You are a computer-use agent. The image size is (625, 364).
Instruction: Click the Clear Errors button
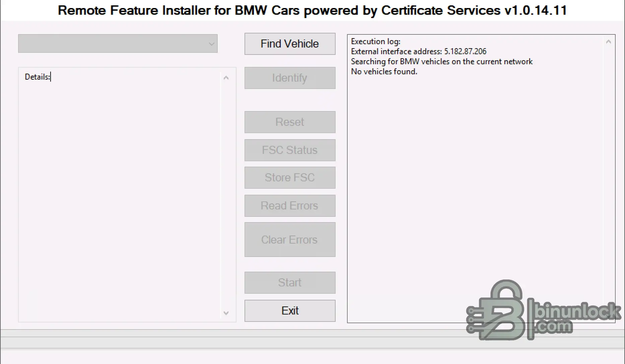290,240
